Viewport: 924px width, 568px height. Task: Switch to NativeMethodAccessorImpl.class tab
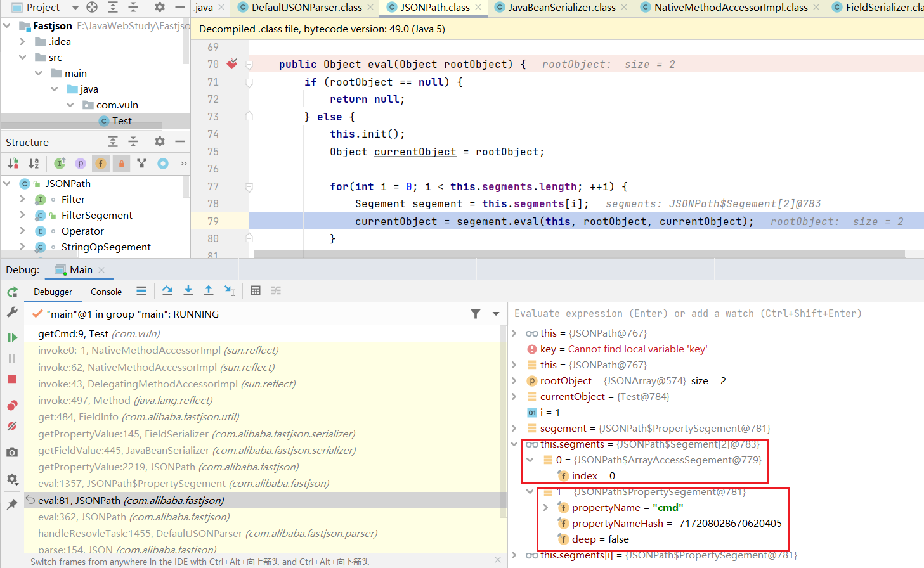[730, 7]
